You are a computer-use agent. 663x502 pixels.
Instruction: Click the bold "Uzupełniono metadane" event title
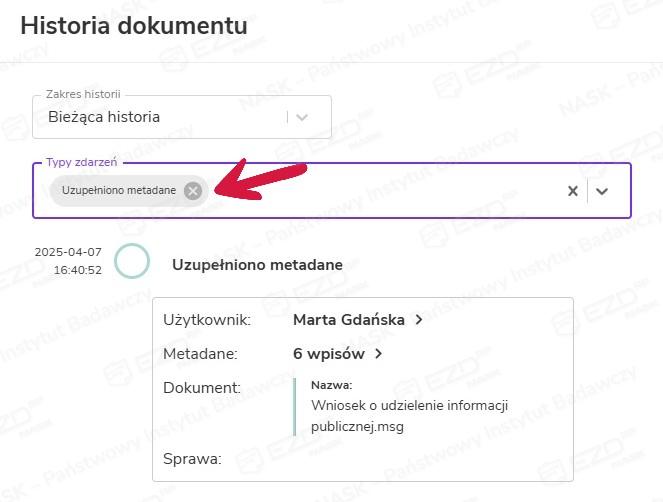pos(257,265)
